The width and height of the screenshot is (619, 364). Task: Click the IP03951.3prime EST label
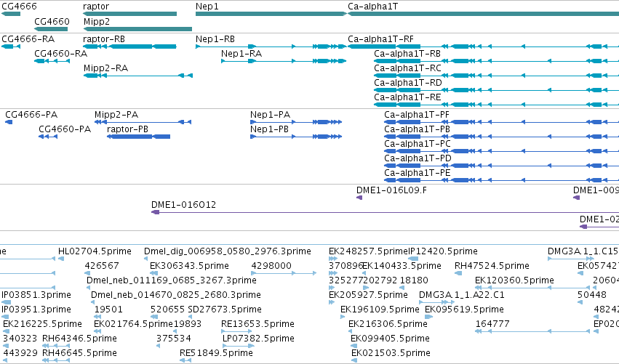(x=36, y=310)
